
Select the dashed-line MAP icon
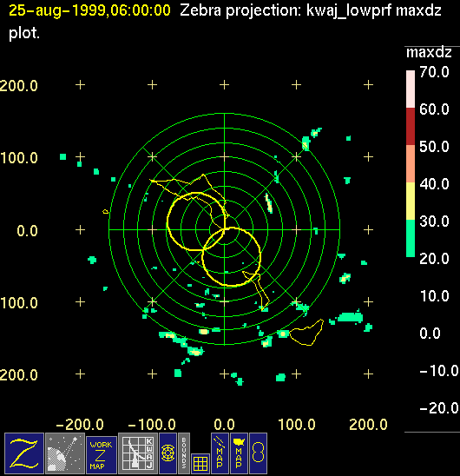click(x=220, y=453)
